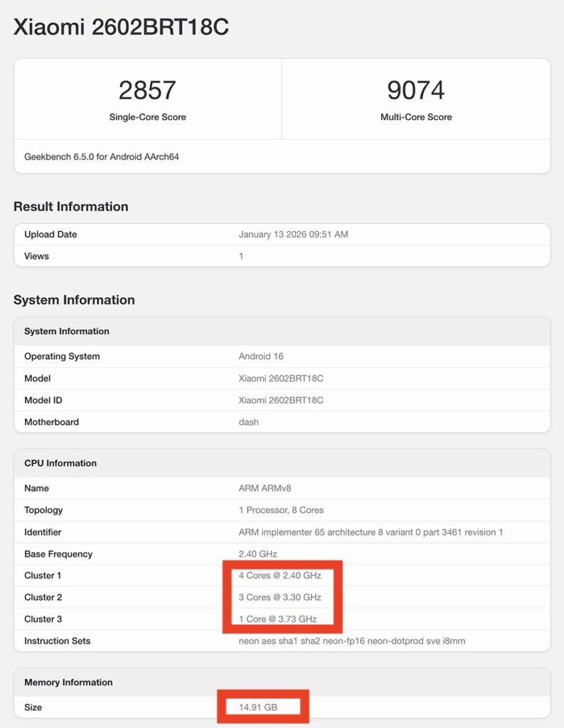Click the Xiaomi 2602BRT18C page title

121,27
